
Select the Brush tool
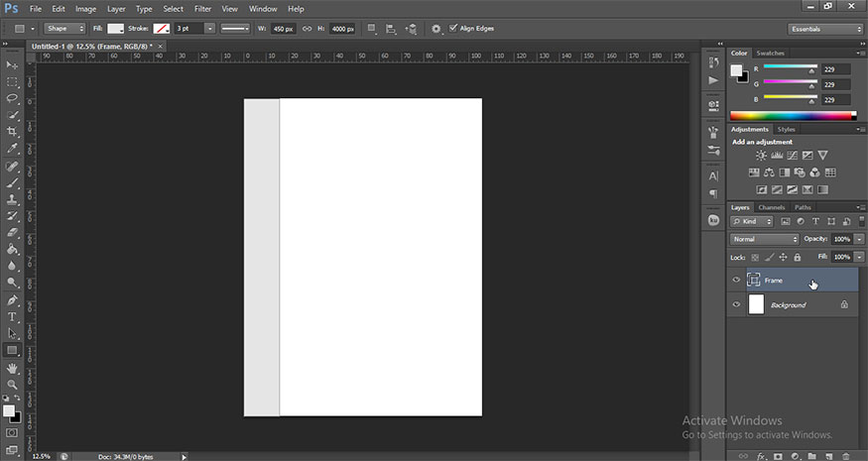click(12, 182)
